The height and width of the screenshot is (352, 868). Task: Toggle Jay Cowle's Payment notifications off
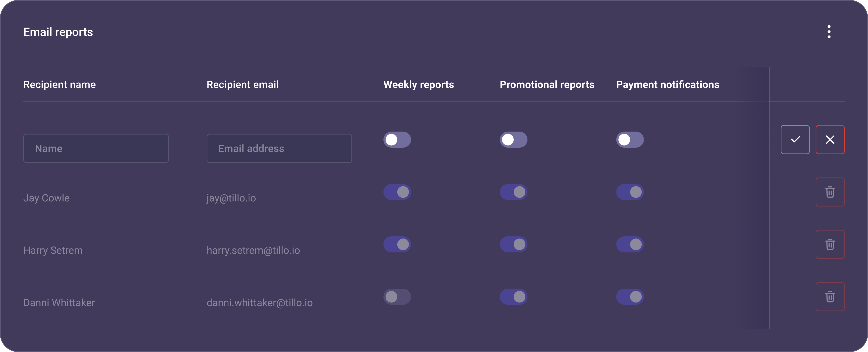pyautogui.click(x=630, y=192)
